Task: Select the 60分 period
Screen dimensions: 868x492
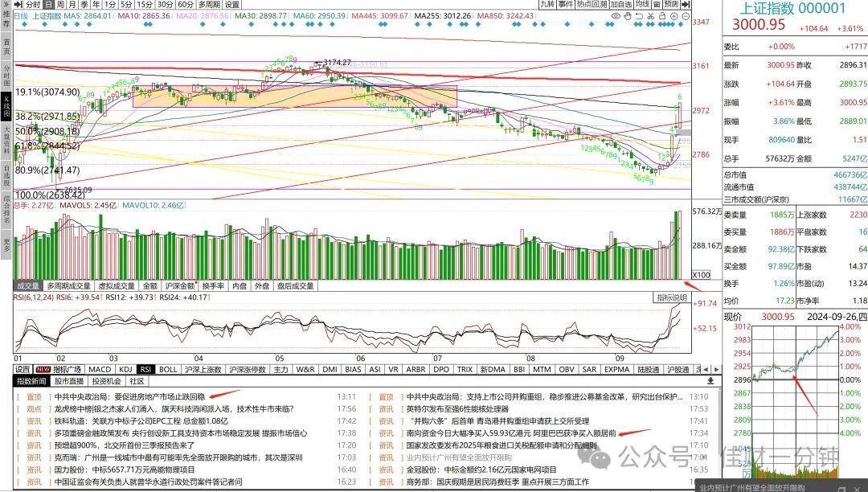Action: pyautogui.click(x=186, y=5)
